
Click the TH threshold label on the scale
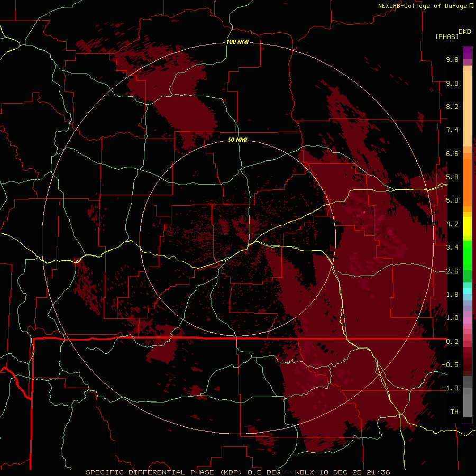[x=454, y=412]
